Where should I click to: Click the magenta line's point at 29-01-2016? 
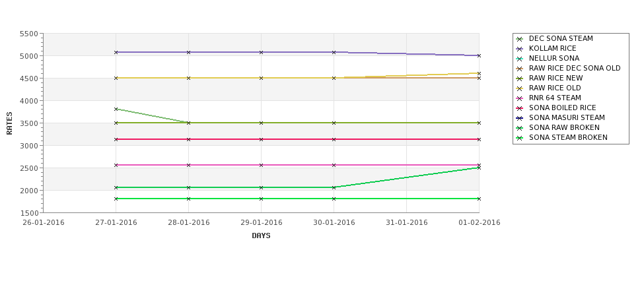point(261,165)
